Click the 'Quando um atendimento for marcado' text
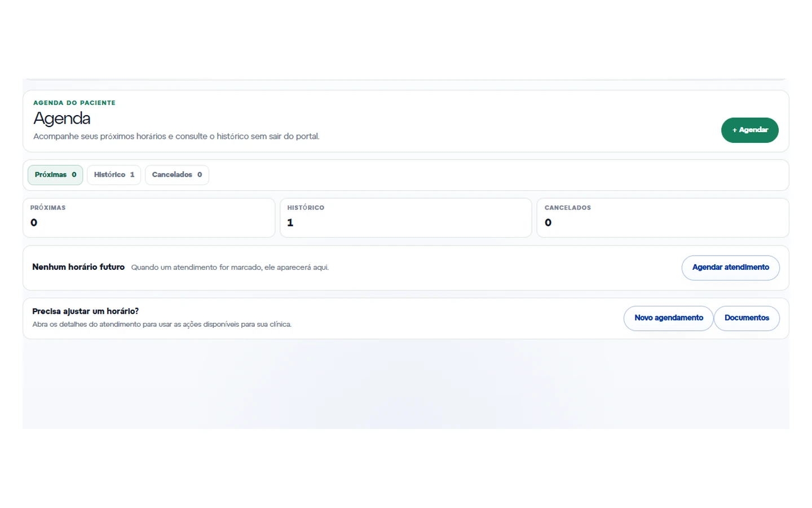This screenshot has width=812, height=508. pyautogui.click(x=230, y=268)
